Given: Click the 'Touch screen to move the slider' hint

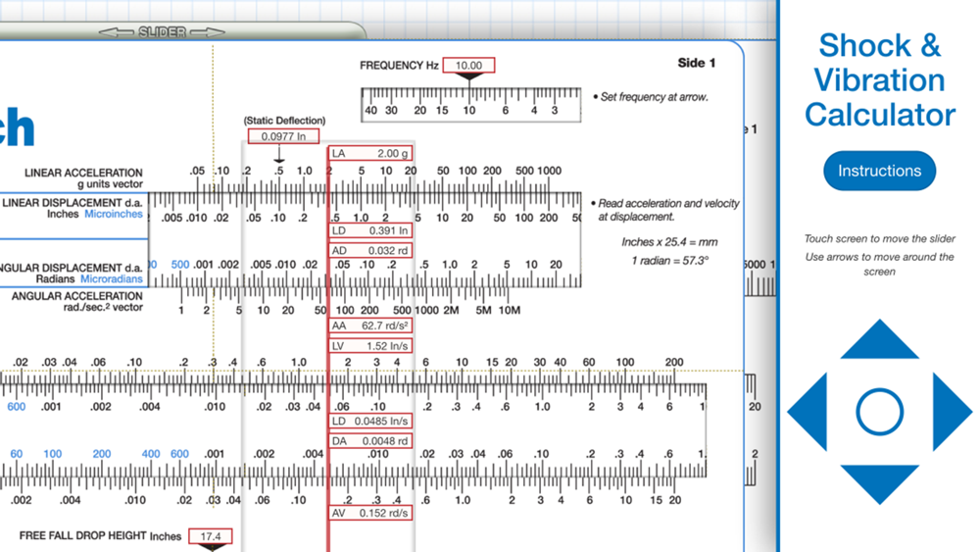Looking at the screenshot, I should coord(879,239).
